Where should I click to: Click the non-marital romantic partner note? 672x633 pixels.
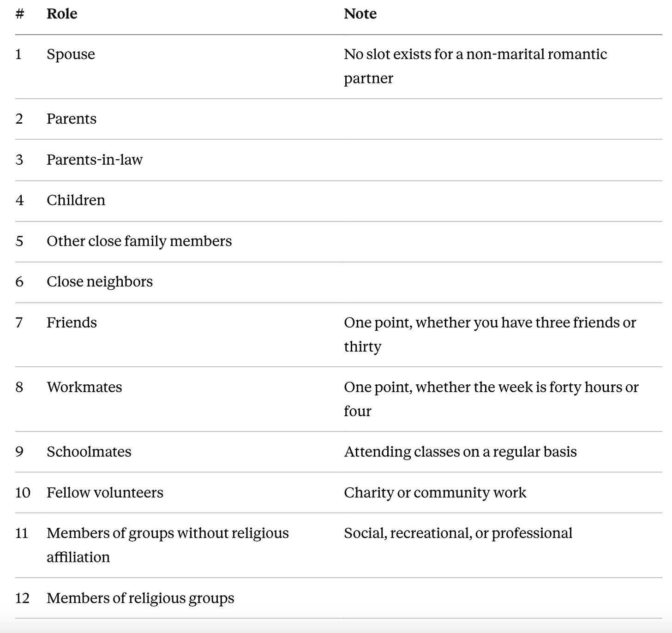[475, 66]
